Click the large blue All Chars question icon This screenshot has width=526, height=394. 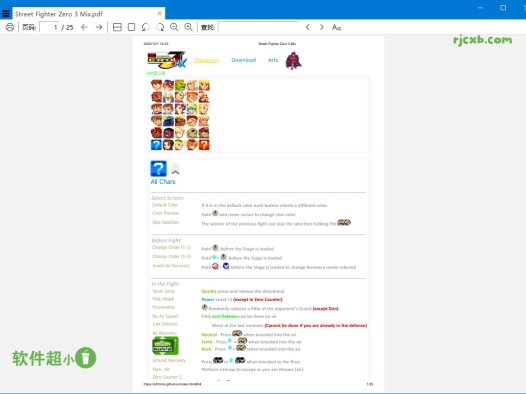[x=158, y=168]
